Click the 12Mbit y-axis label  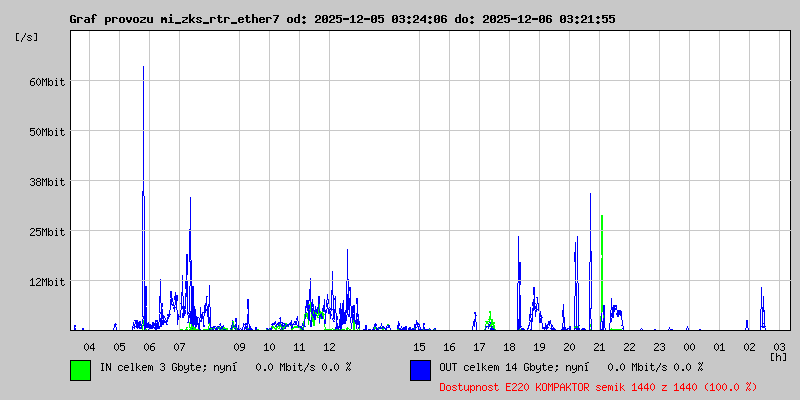click(47, 282)
